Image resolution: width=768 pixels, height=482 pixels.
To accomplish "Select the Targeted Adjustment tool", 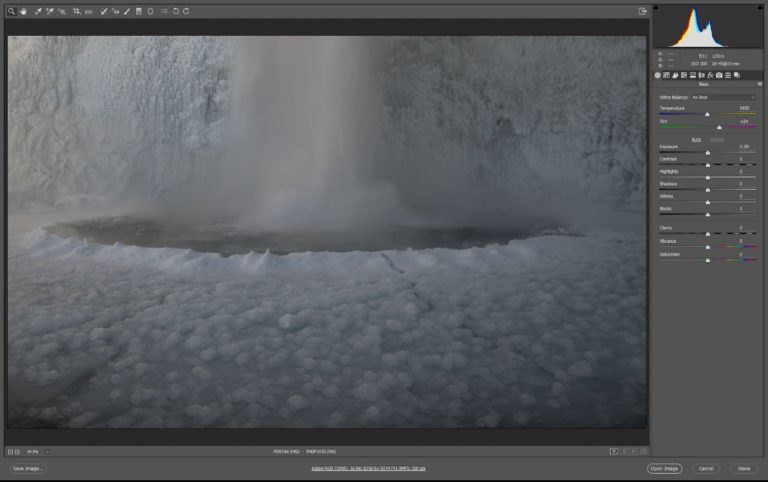I will click(62, 11).
